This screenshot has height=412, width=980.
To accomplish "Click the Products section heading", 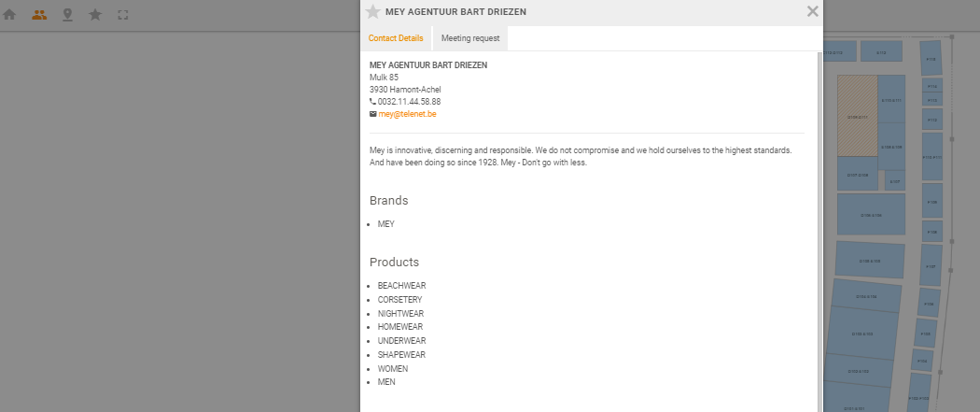I will click(x=395, y=262).
